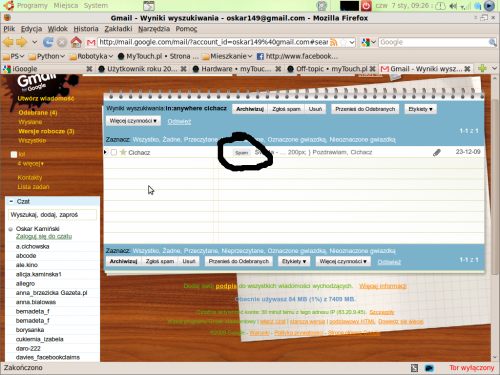This screenshot has width=500, height=375.
Task: Click the vertical page scrollbar
Action: coord(494,217)
